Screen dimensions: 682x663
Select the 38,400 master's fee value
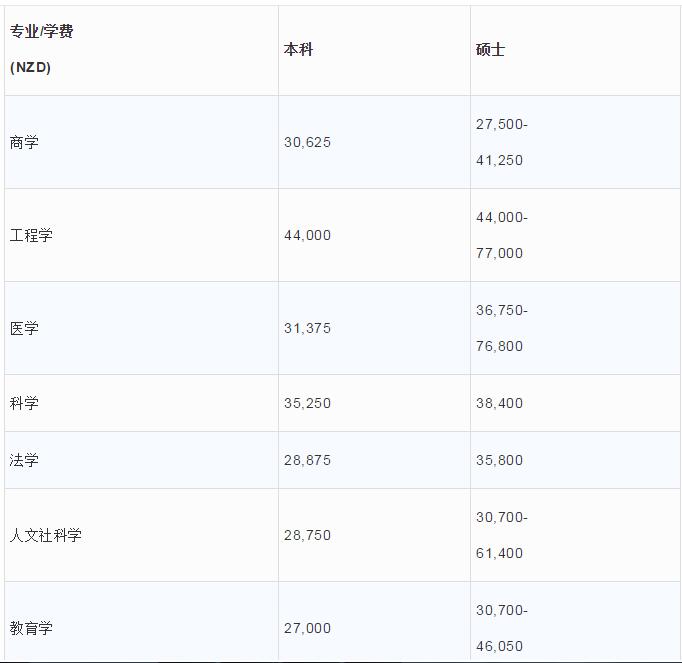tap(499, 403)
